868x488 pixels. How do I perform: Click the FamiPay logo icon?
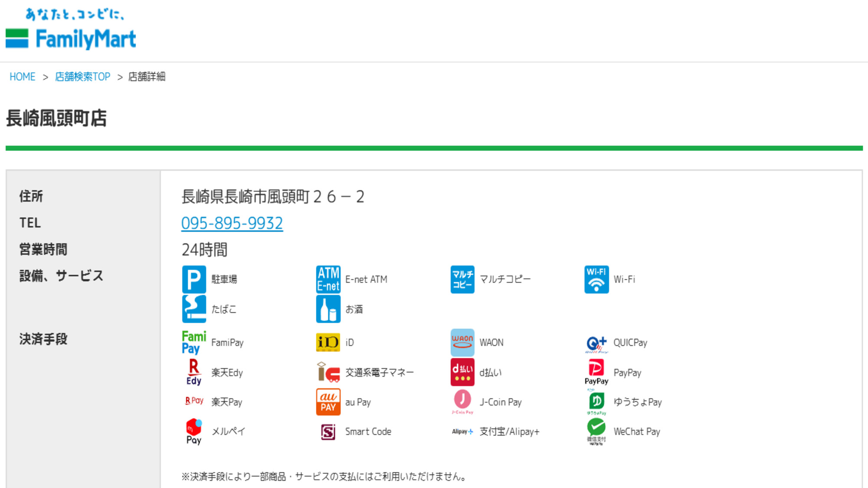(x=194, y=343)
